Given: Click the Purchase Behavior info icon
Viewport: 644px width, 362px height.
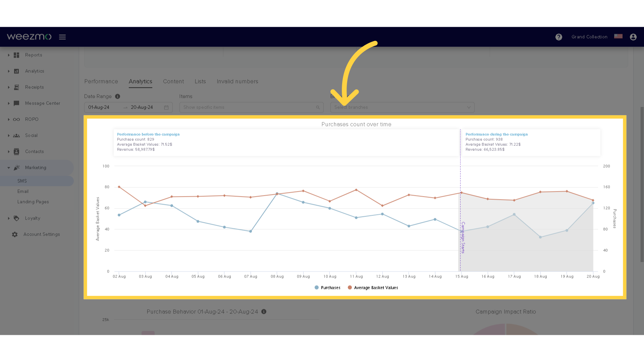Looking at the screenshot, I should 264,312.
